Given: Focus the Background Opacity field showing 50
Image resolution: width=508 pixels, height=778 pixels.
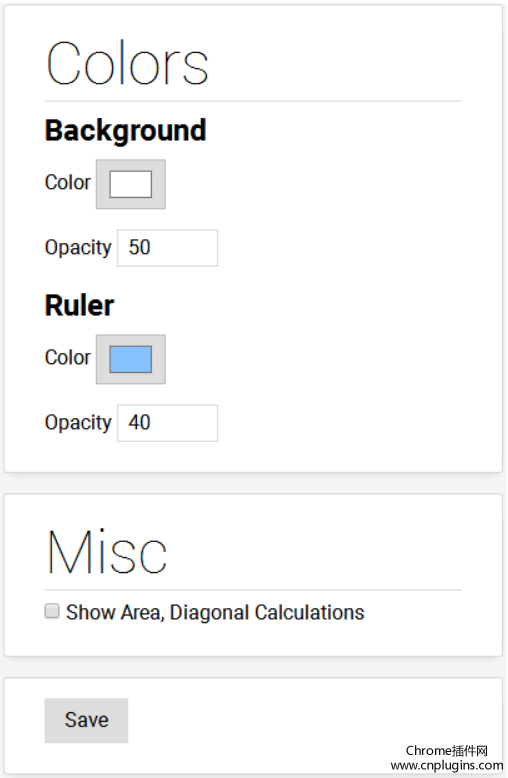Looking at the screenshot, I should tap(168, 248).
